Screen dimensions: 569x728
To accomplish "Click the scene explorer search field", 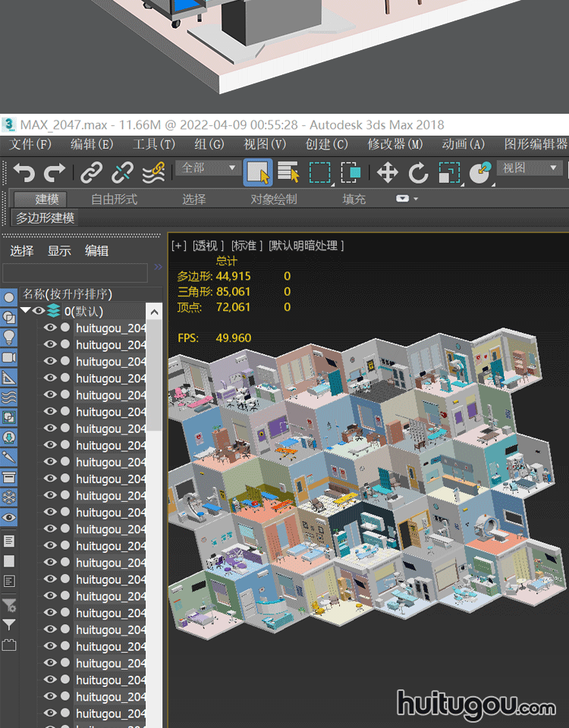I will (x=74, y=272).
